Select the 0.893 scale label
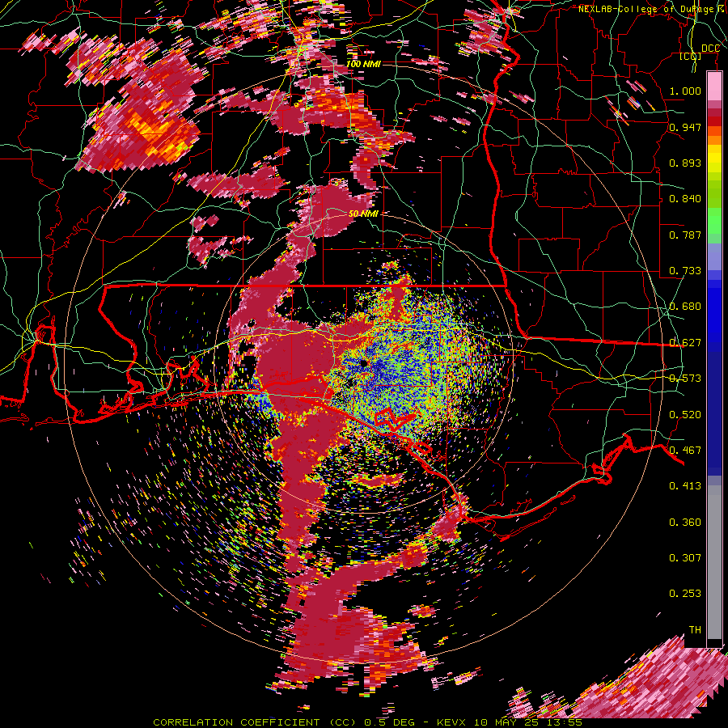Image resolution: width=728 pixels, height=728 pixels. (x=685, y=163)
